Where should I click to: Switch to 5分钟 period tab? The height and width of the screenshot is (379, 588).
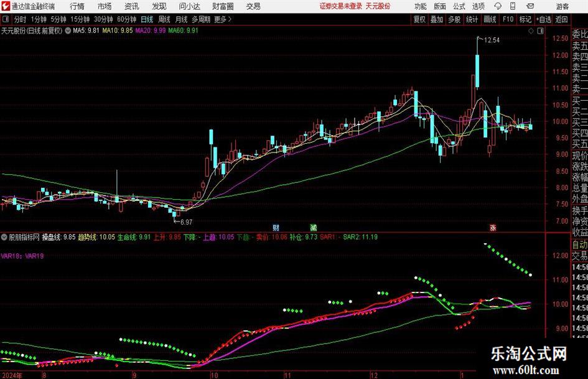pos(58,19)
